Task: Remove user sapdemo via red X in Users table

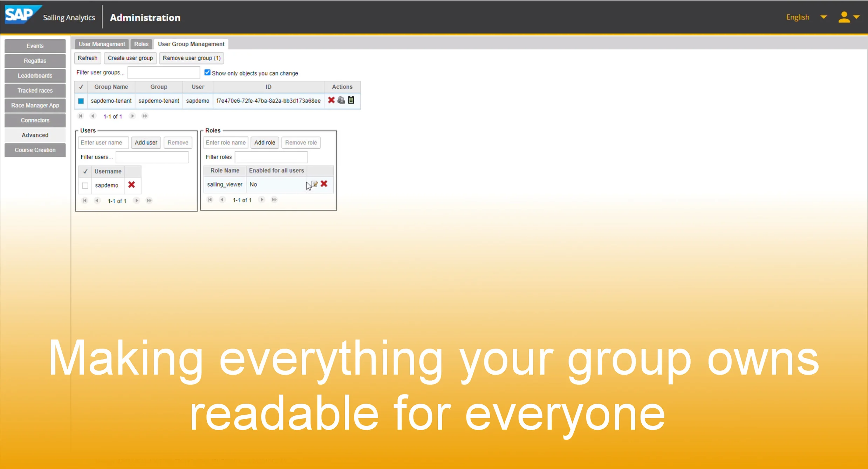Action: (132, 185)
